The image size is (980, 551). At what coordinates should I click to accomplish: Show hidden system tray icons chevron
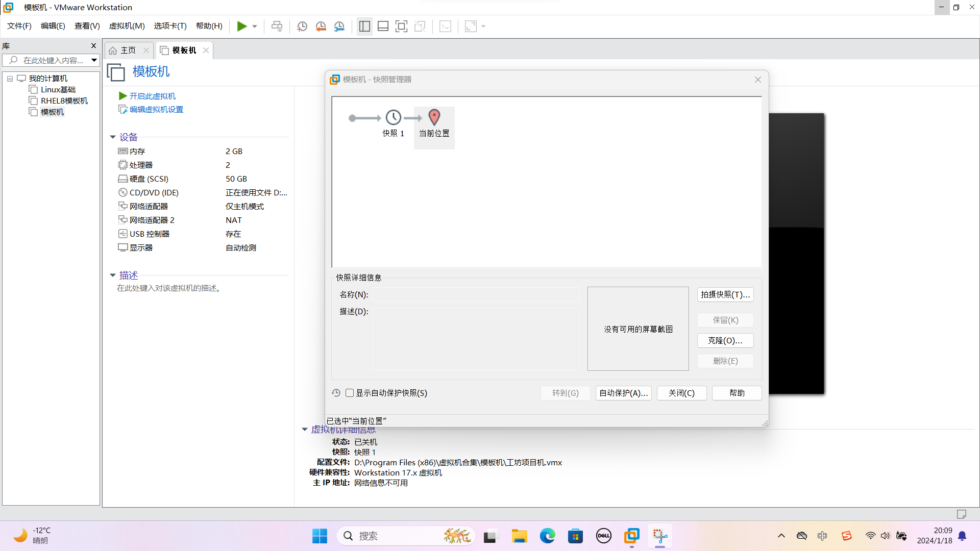(x=781, y=536)
